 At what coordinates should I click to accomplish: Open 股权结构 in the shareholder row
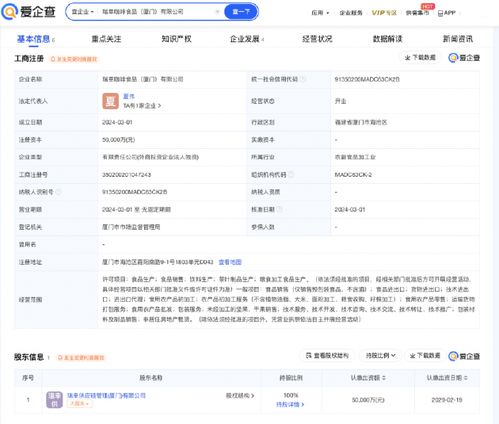240,396
